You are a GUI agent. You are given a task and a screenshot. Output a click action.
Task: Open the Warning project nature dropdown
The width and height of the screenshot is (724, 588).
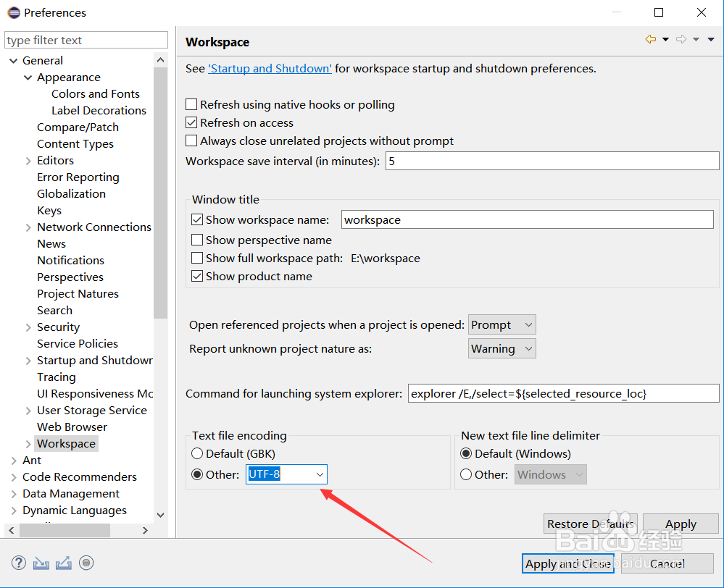502,348
